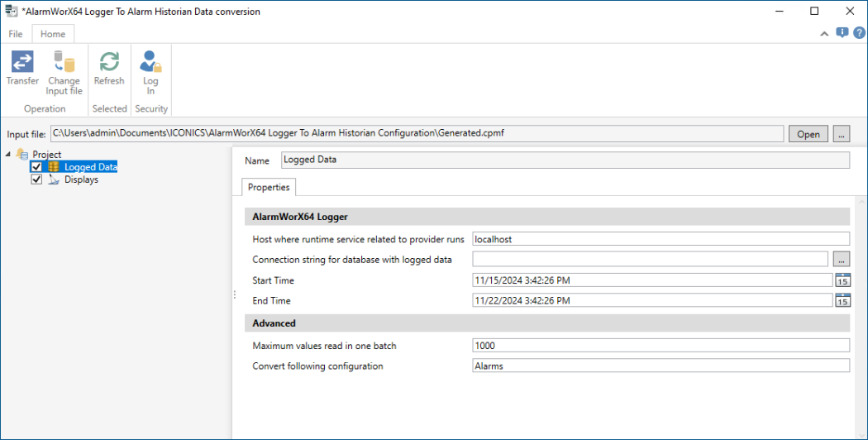
Task: Open the Start Time calendar picker
Action: coord(842,280)
